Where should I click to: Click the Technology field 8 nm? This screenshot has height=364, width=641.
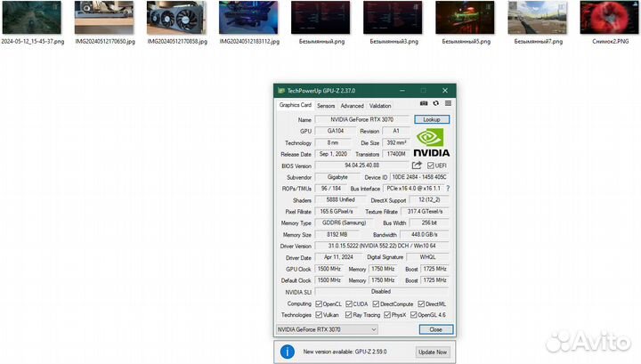click(333, 142)
